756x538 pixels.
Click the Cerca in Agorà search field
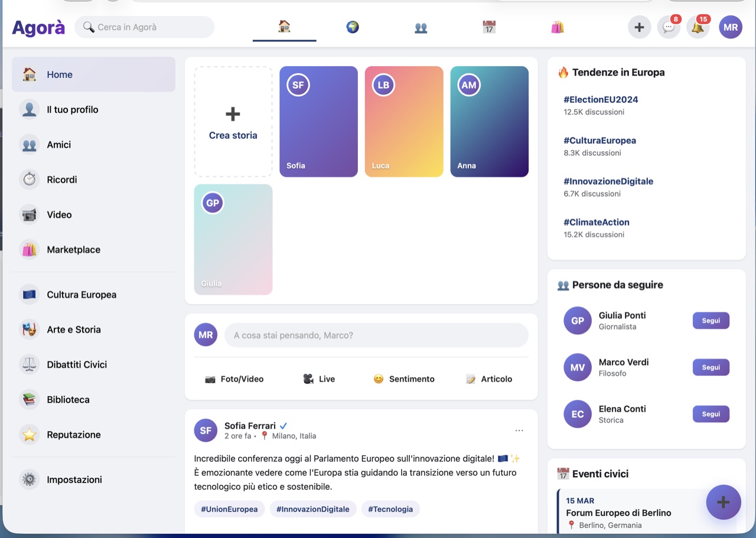pyautogui.click(x=144, y=27)
